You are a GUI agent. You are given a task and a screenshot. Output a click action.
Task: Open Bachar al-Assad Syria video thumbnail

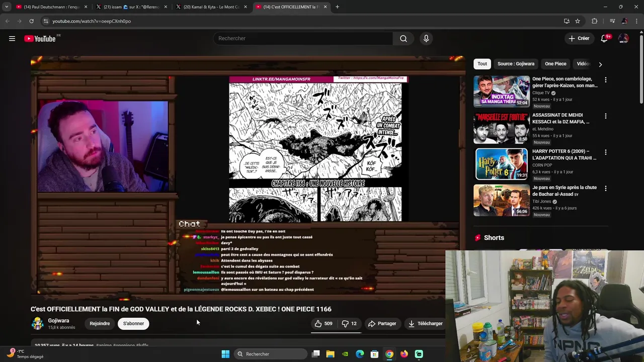click(x=502, y=200)
